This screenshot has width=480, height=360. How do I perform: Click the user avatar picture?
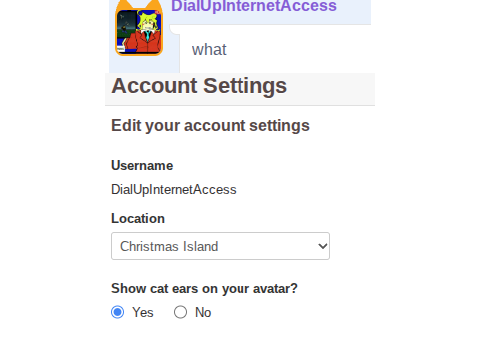tap(139, 31)
